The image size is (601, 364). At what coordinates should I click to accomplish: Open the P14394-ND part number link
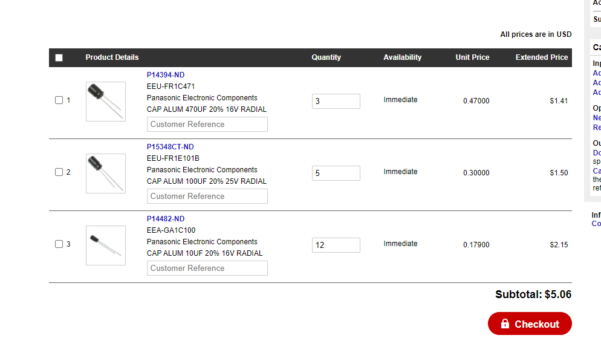(x=166, y=75)
